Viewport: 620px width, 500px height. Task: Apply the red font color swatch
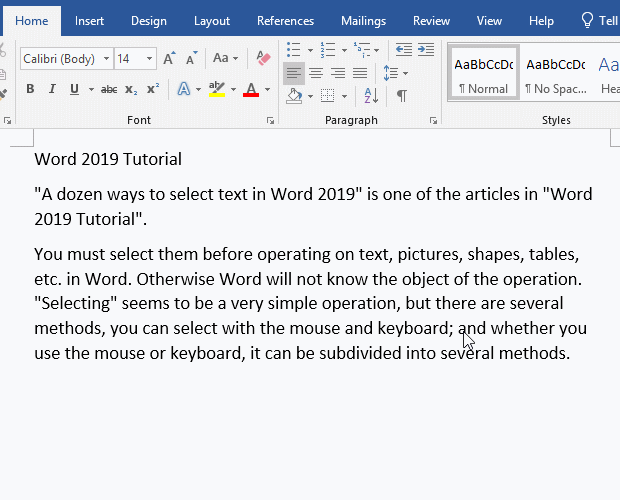coord(250,90)
